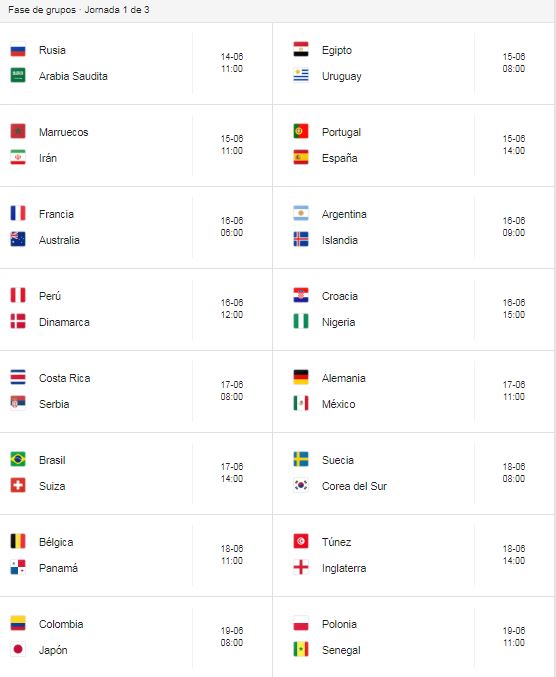The width and height of the screenshot is (556, 677).
Task: Open the Colombia vs Japón match card
Action: click(136, 637)
